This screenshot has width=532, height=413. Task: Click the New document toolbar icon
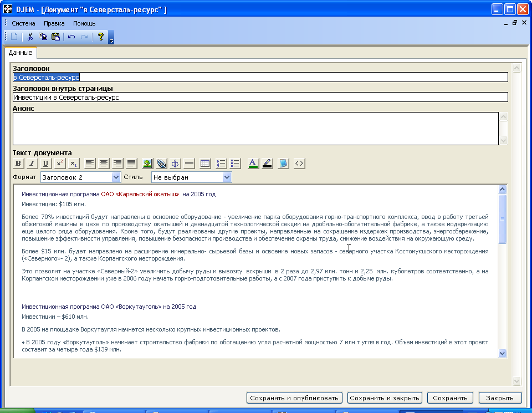(14, 37)
